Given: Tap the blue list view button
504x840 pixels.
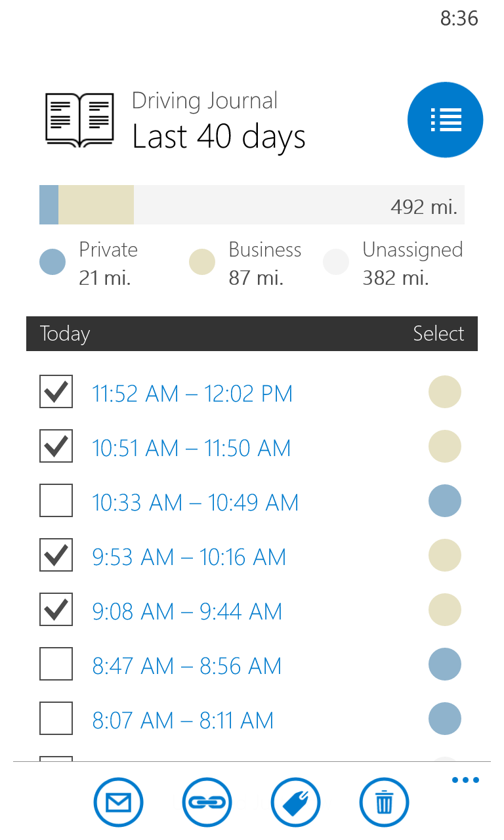Looking at the screenshot, I should point(445,120).
